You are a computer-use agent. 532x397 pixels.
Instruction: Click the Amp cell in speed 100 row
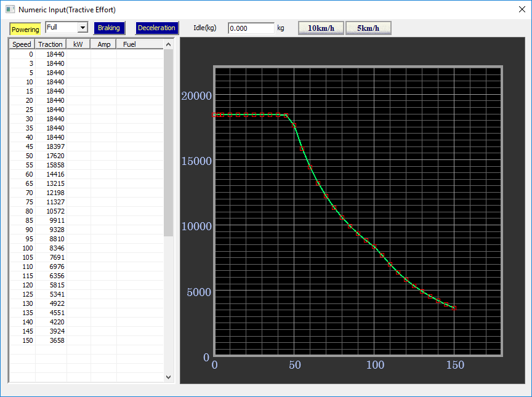pos(103,248)
